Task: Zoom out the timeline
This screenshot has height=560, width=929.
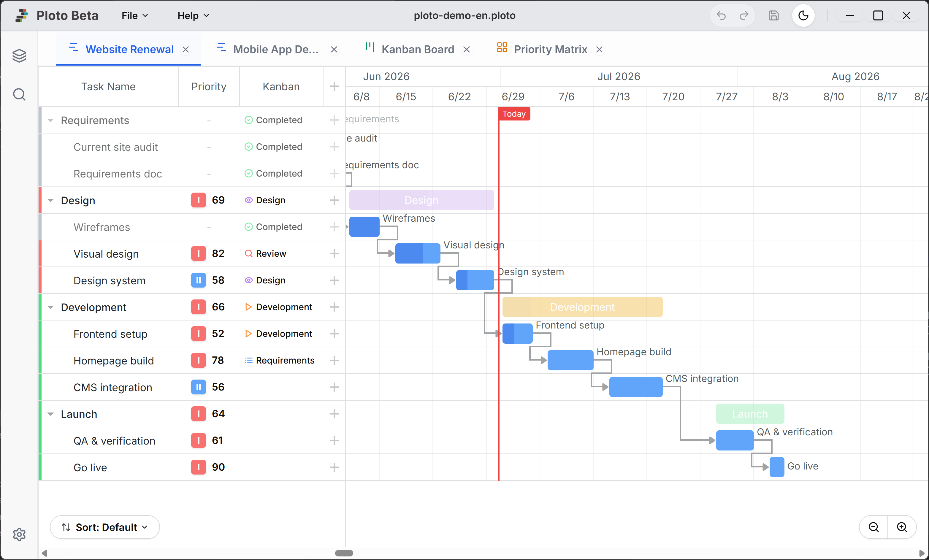Action: click(x=873, y=527)
